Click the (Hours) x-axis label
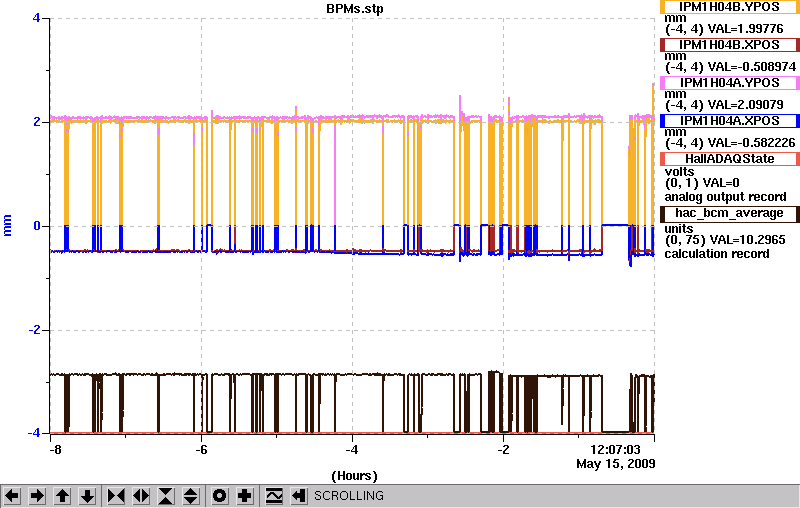The width and height of the screenshot is (800, 508). [x=355, y=476]
